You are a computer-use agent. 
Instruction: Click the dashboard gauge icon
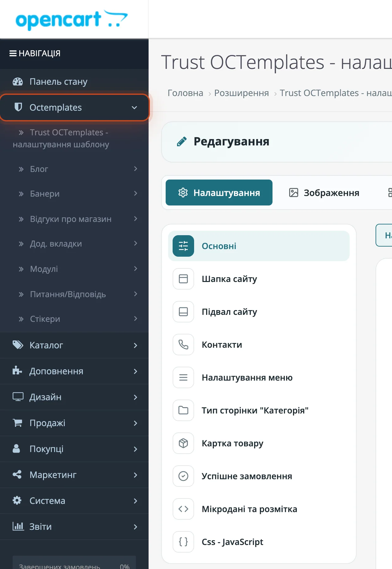(x=18, y=82)
